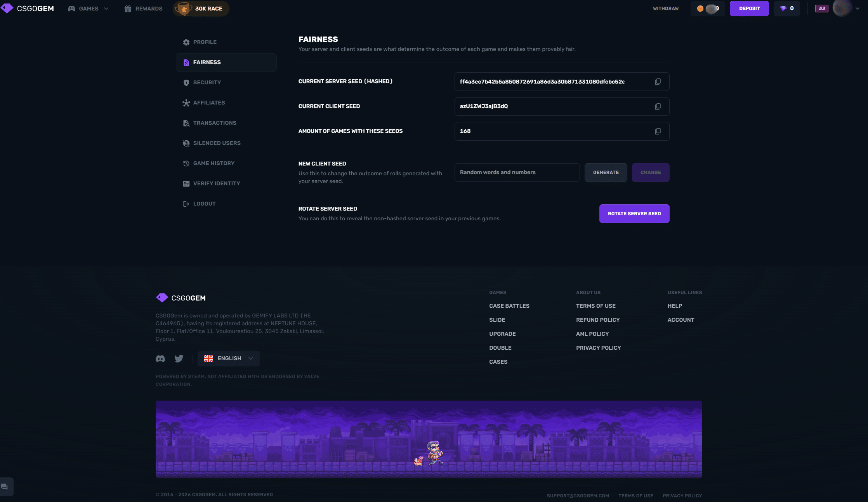Open the Account footer link
The image size is (868, 502).
point(681,320)
